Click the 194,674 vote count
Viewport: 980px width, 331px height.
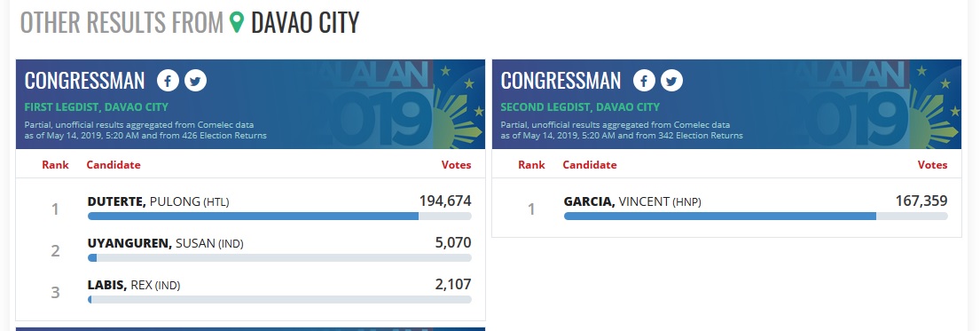445,201
